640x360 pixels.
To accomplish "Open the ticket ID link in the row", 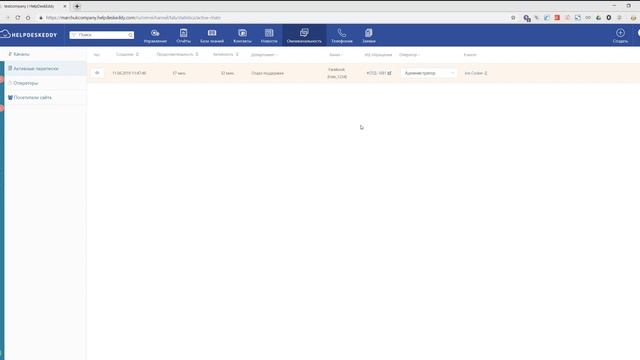I will (x=376, y=73).
